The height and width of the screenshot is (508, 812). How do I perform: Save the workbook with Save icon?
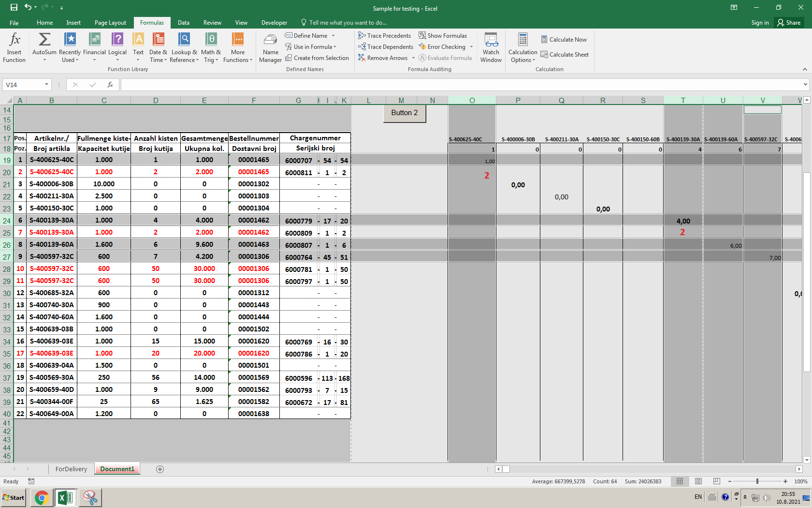(x=14, y=7)
